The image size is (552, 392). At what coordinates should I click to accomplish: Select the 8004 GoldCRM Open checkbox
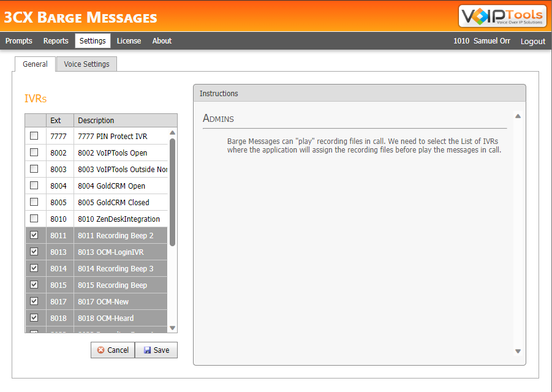[x=34, y=185]
